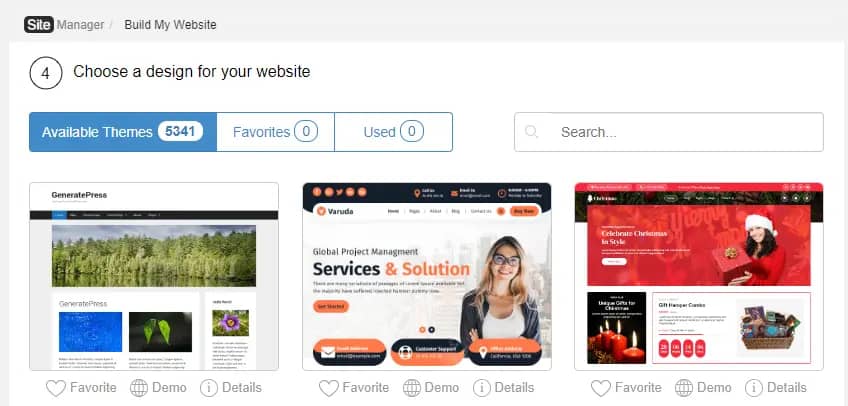848x406 pixels.
Task: Click the info Details icon under Varuda theme
Action: tap(482, 388)
